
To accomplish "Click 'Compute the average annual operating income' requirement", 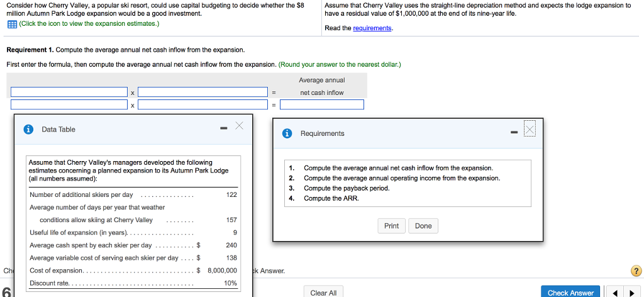I will point(402,178).
